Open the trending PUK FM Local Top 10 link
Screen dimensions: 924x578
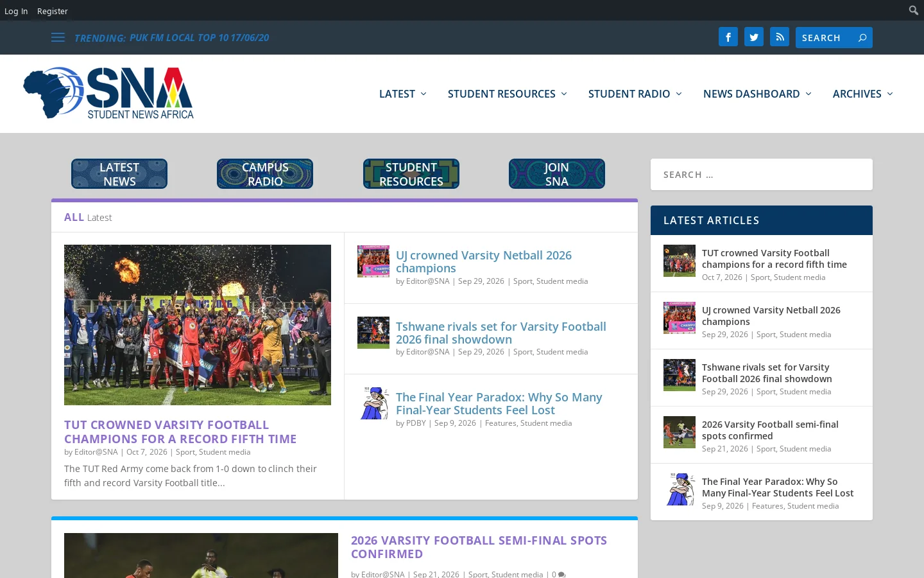(x=199, y=38)
